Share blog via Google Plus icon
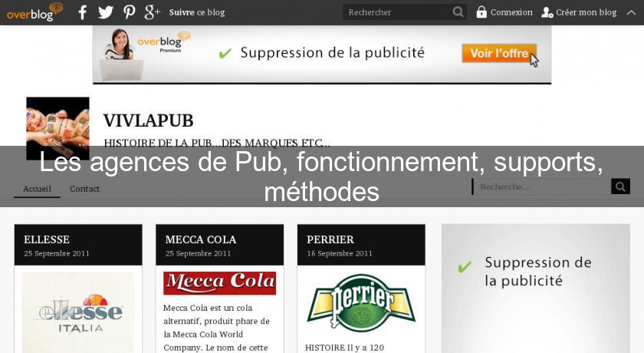The width and height of the screenshot is (644, 353). coord(152,12)
